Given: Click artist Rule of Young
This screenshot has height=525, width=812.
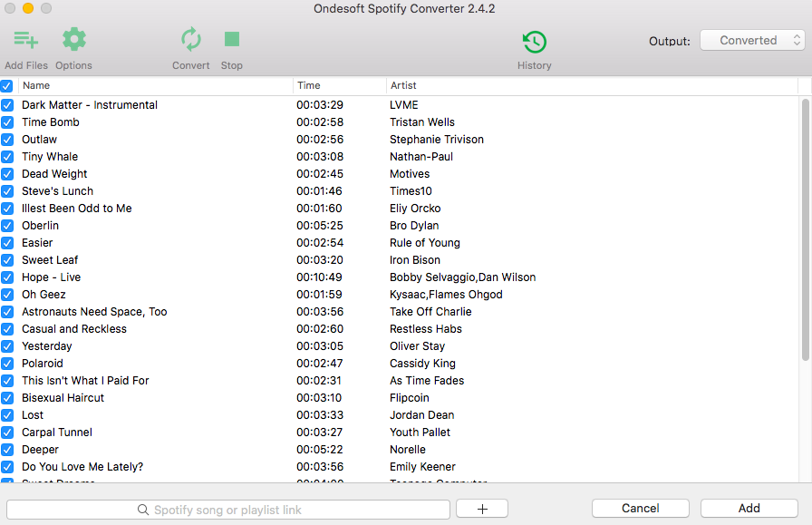Looking at the screenshot, I should click(x=425, y=242).
